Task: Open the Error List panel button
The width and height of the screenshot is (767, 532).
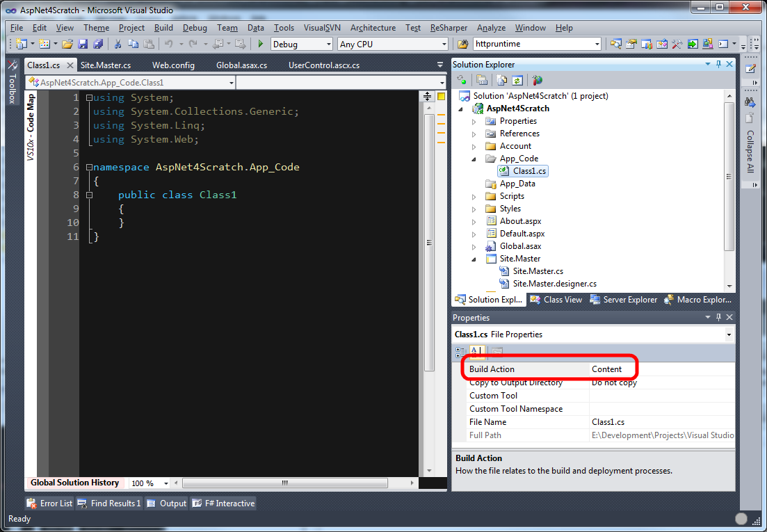Action: click(x=49, y=503)
